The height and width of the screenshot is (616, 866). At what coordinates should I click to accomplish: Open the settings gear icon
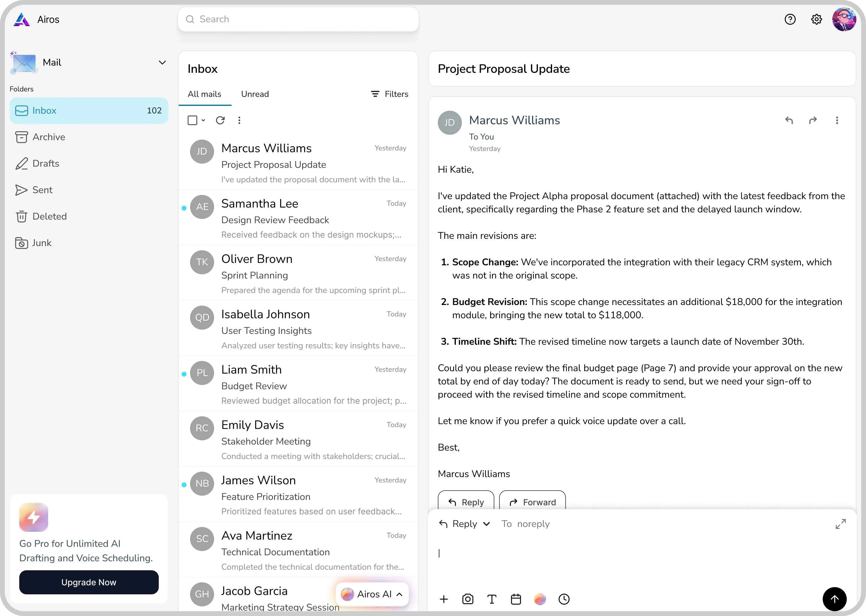point(816,19)
